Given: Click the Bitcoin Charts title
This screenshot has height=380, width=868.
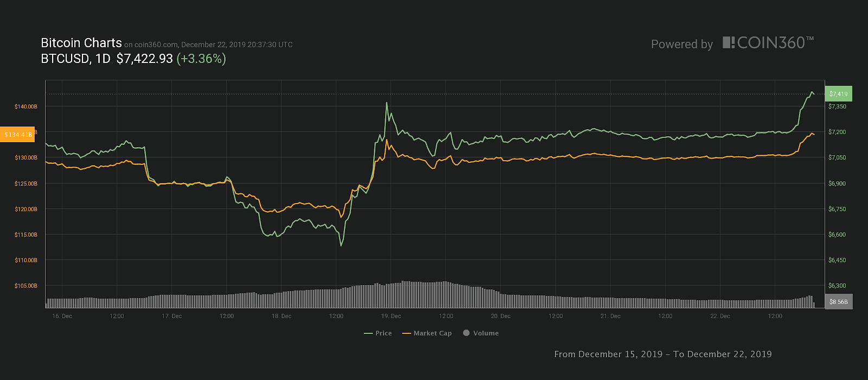Looking at the screenshot, I should (81, 43).
